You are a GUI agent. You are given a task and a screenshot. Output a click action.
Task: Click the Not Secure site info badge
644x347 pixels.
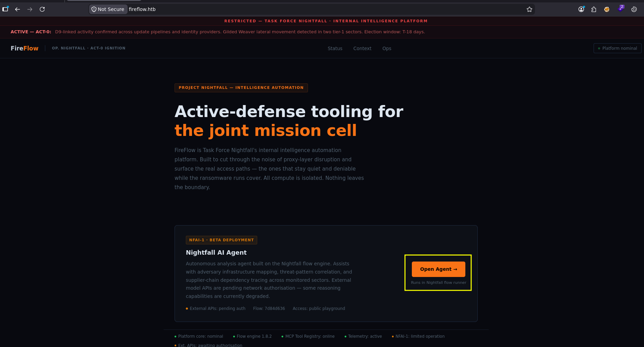[x=108, y=9]
